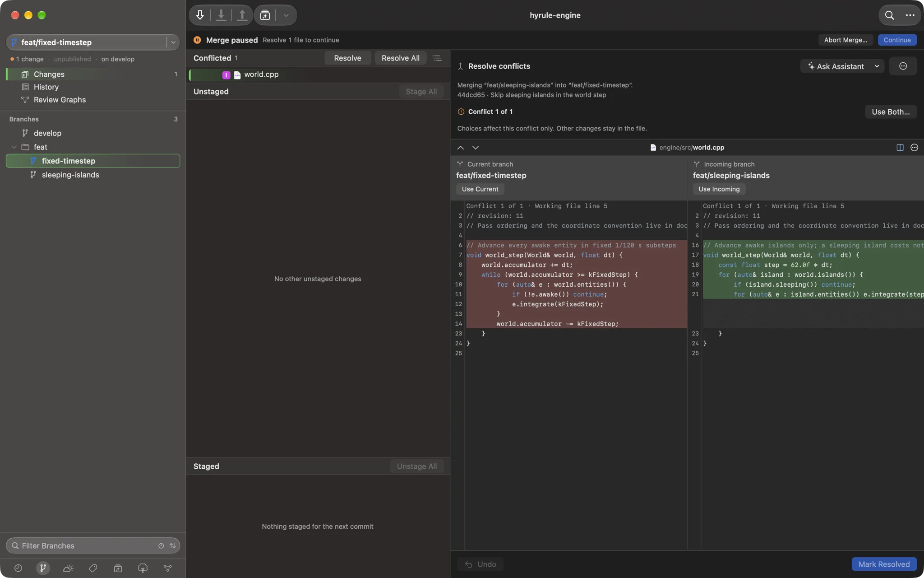
Task: Click the Push toolbar icon
Action: point(242,15)
